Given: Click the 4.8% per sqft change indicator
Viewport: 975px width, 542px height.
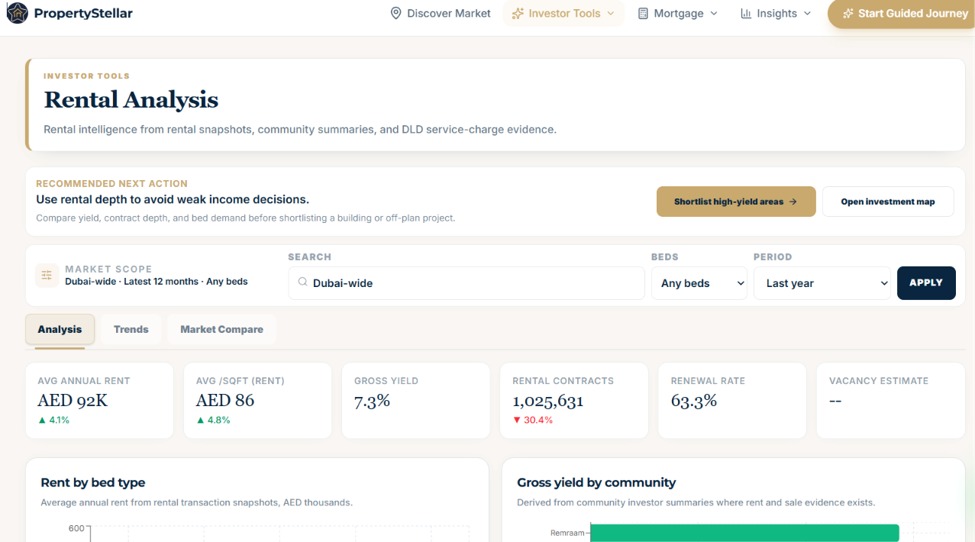Looking at the screenshot, I should click(213, 420).
